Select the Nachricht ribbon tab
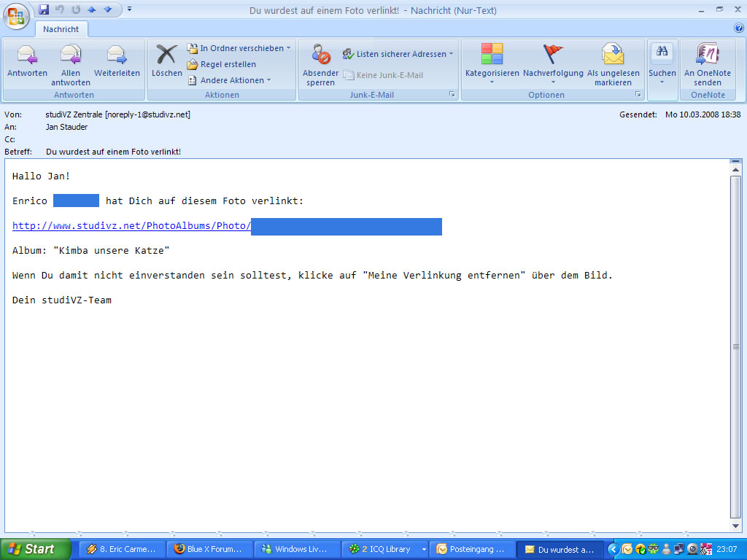Screen dimensions: 747x560 tap(61, 29)
